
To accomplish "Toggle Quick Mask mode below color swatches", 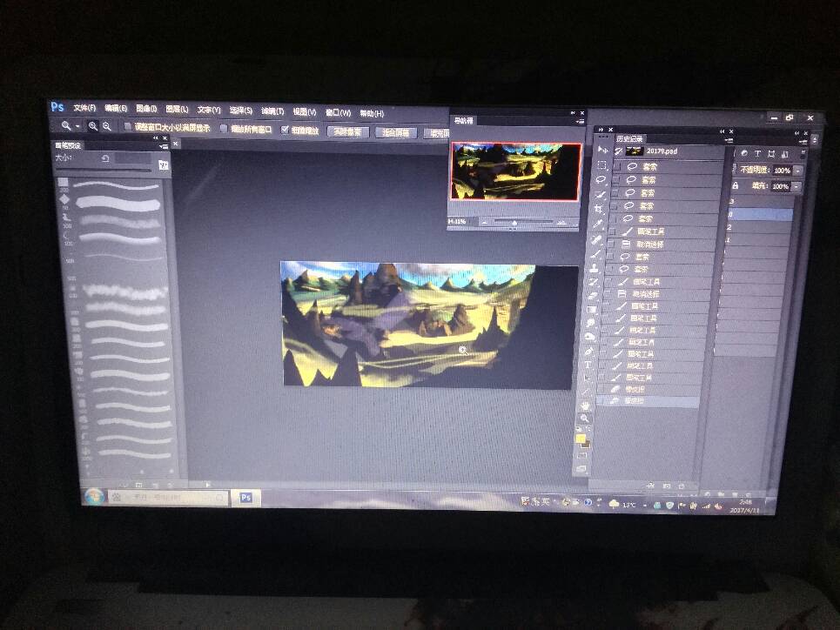I will [x=581, y=456].
